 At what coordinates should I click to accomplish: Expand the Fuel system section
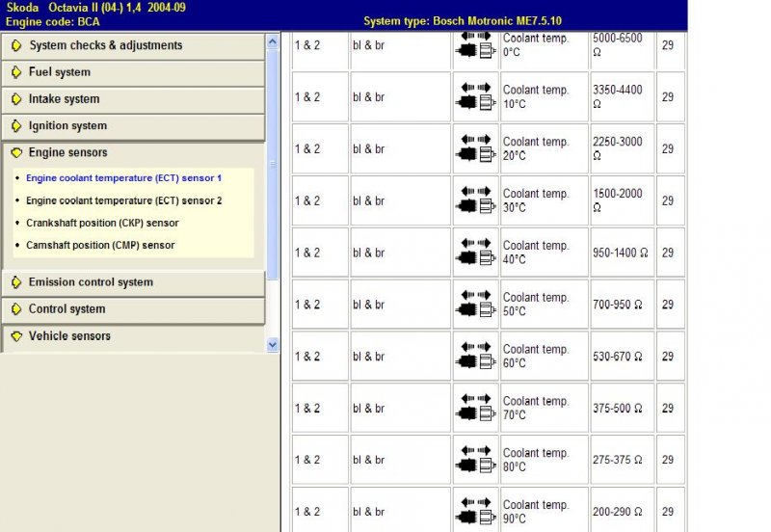pos(133,73)
